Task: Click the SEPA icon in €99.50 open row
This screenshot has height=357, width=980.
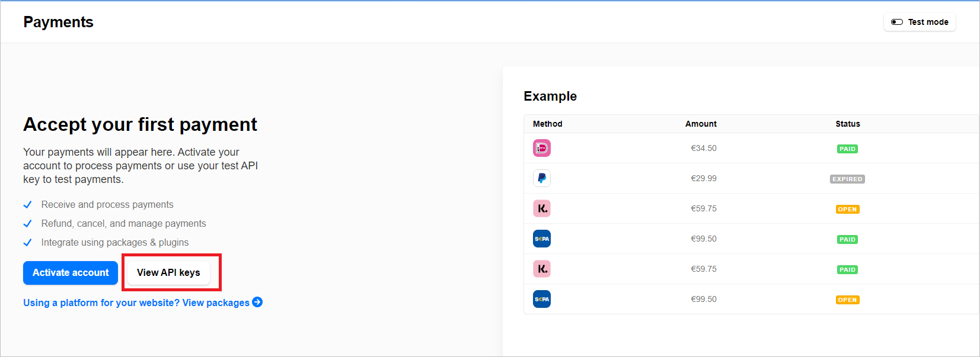Action: click(x=542, y=299)
